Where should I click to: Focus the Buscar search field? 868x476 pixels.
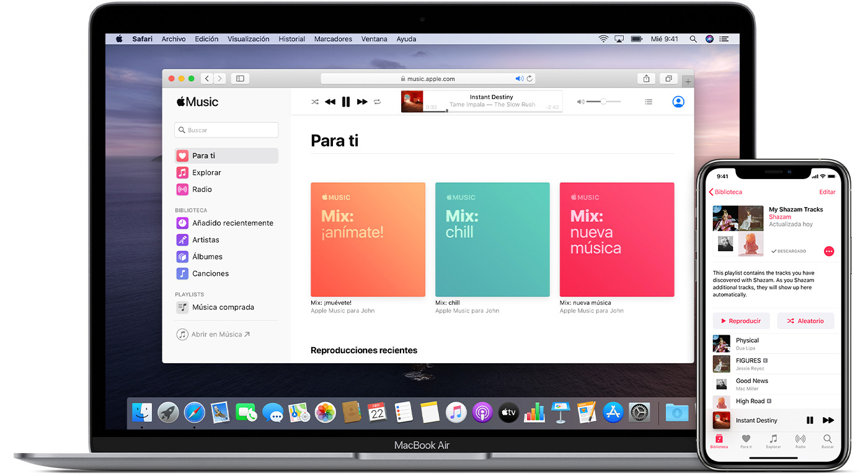(x=226, y=130)
